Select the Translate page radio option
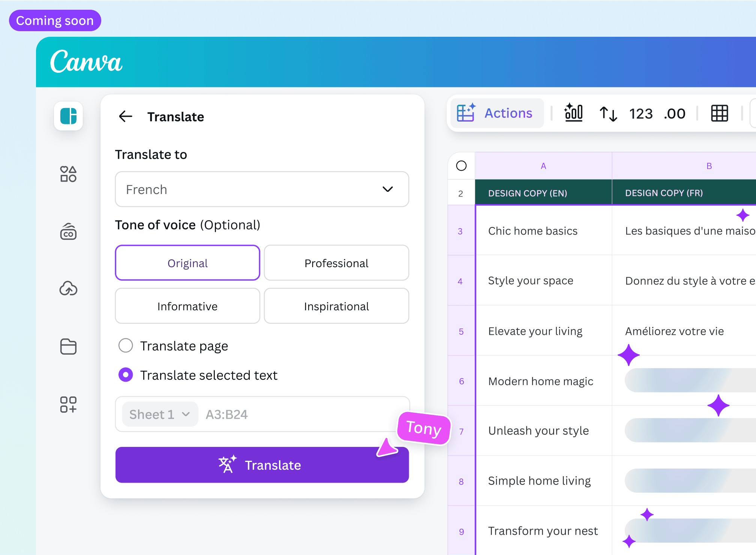This screenshot has width=756, height=555. click(126, 346)
